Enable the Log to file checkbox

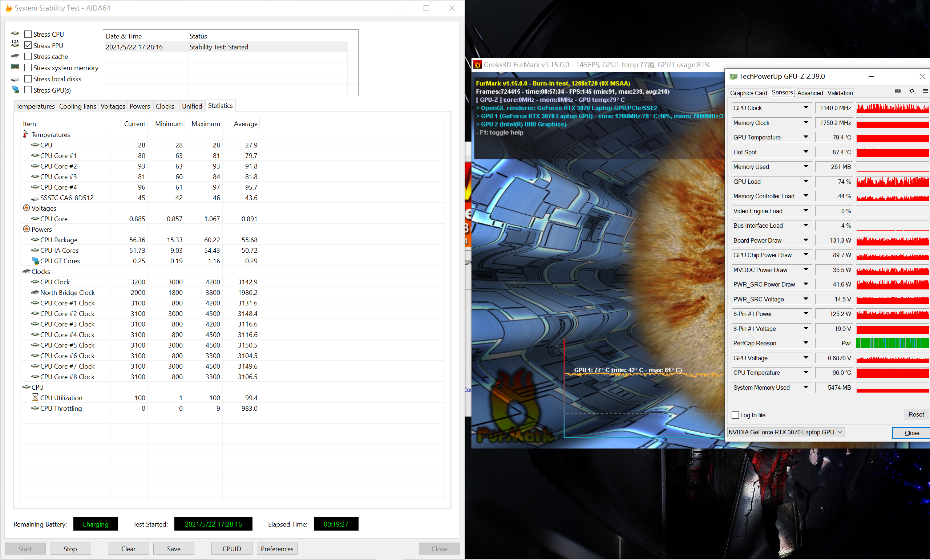pyautogui.click(x=735, y=415)
